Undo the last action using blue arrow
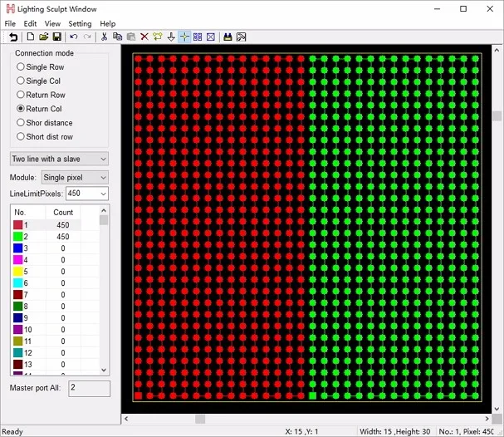Image resolution: width=504 pixels, height=437 pixels. click(x=74, y=37)
